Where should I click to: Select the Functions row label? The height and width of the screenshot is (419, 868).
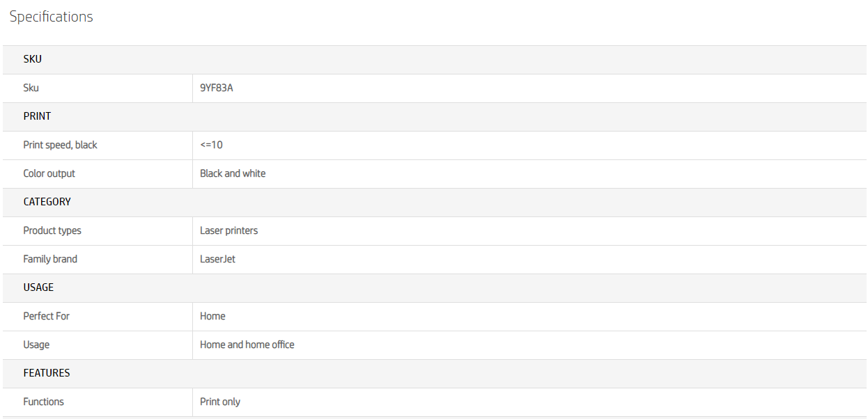(x=43, y=402)
